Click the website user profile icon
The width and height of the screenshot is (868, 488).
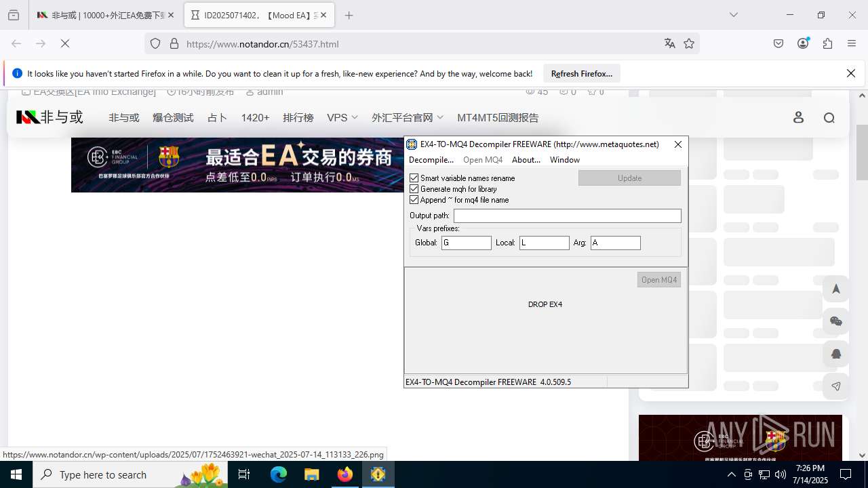coord(798,117)
